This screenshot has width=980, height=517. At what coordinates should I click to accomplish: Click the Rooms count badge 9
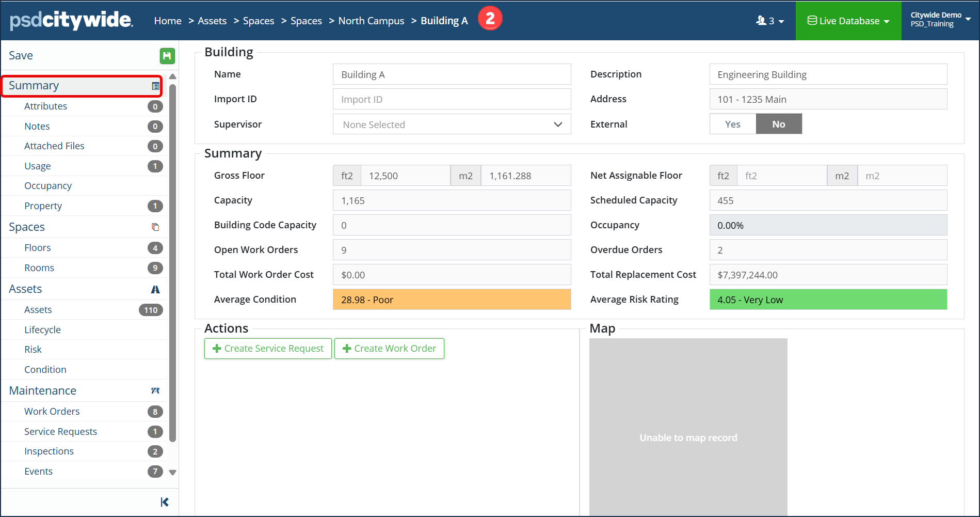[155, 268]
